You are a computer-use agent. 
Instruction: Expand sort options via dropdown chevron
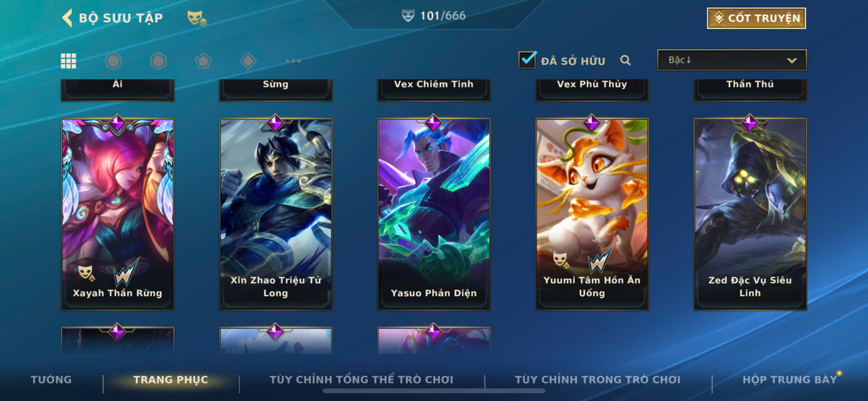[792, 61]
